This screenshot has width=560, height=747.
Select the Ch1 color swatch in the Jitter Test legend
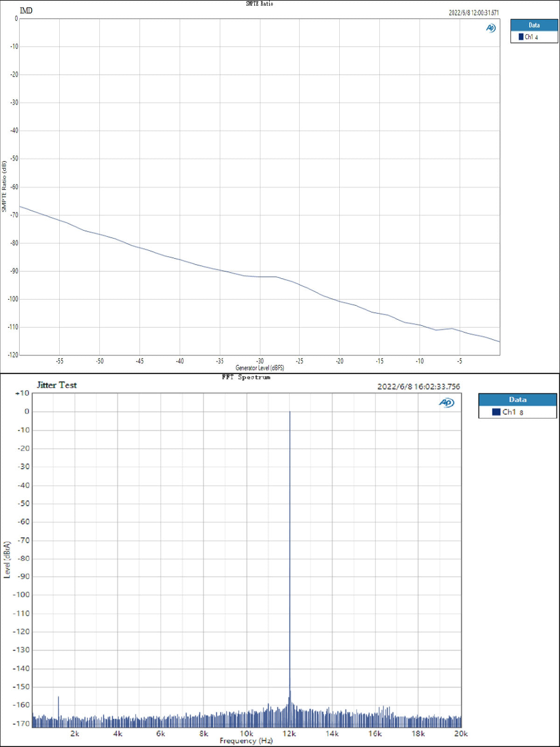[496, 412]
